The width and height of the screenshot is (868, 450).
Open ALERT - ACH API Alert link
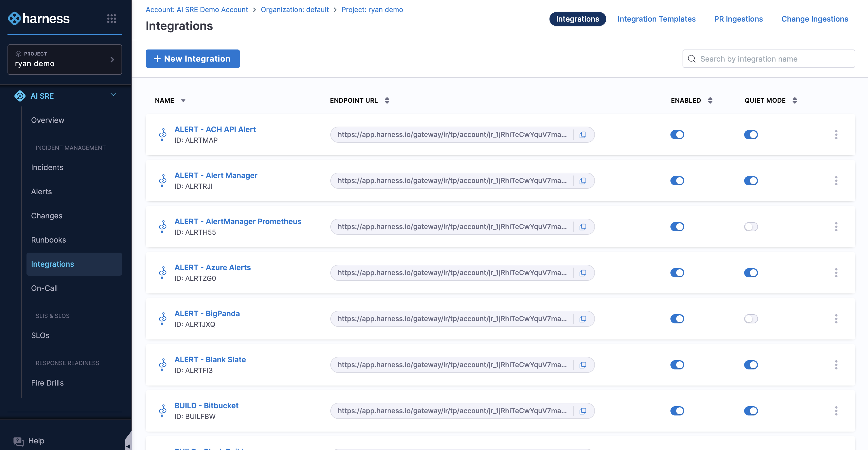pos(215,129)
